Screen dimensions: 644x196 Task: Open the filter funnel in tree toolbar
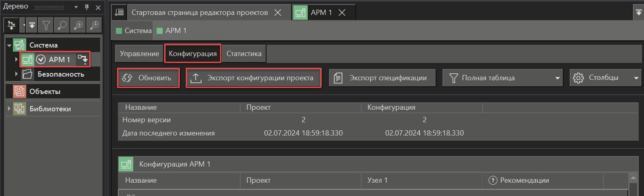(46, 26)
